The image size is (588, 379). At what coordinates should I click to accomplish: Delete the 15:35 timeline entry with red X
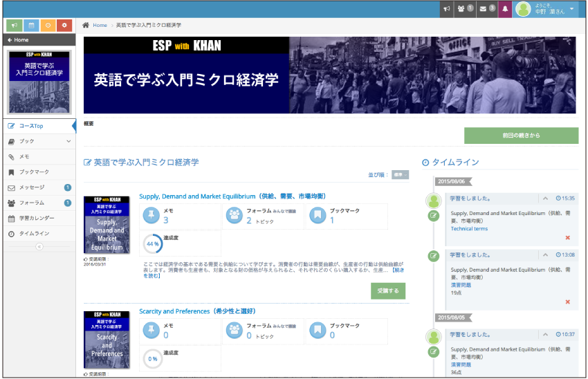(568, 238)
